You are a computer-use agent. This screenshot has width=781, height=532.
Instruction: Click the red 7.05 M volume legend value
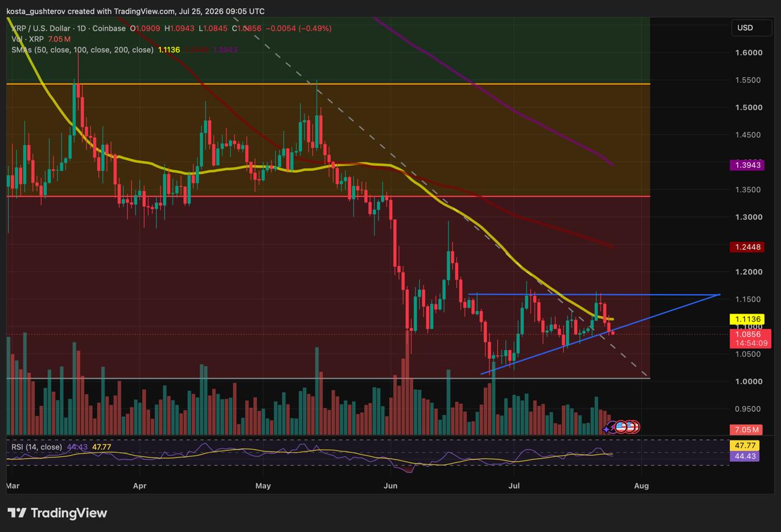(58, 39)
